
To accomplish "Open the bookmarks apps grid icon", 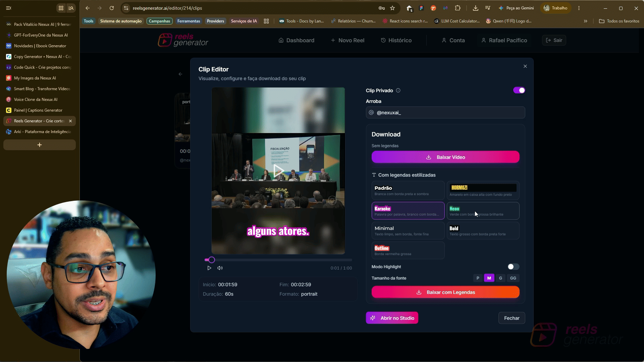I will (266, 21).
